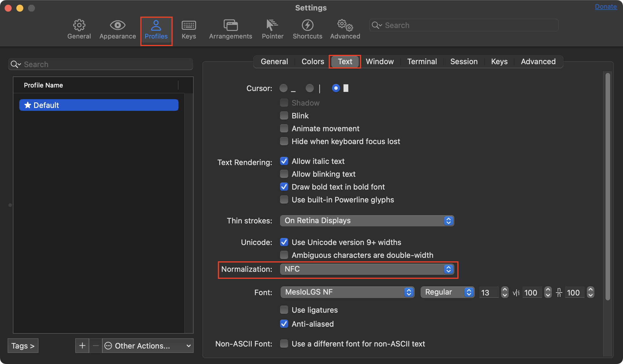
Task: Open the General settings pane
Action: point(79,29)
